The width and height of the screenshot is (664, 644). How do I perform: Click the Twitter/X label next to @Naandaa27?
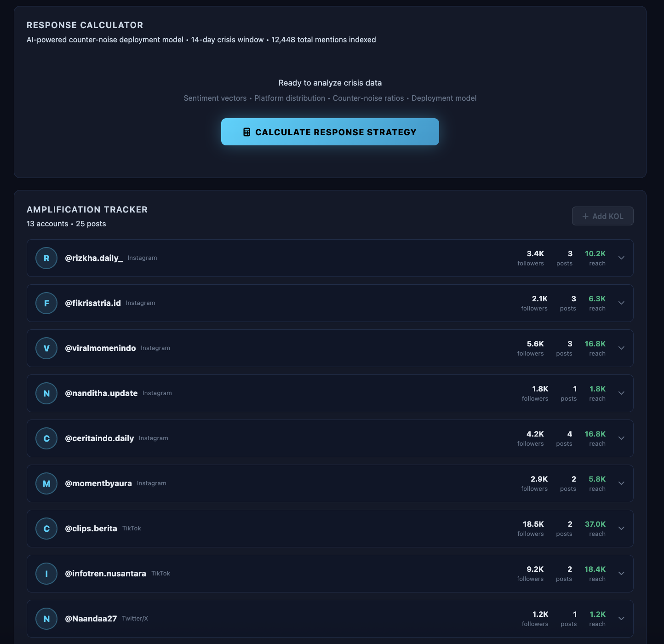click(x=135, y=619)
